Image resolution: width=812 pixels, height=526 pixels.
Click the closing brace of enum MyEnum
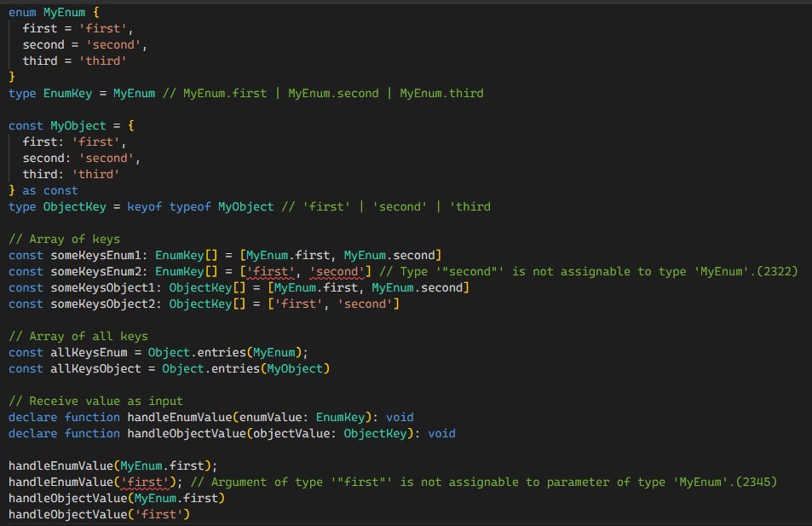[12, 78]
